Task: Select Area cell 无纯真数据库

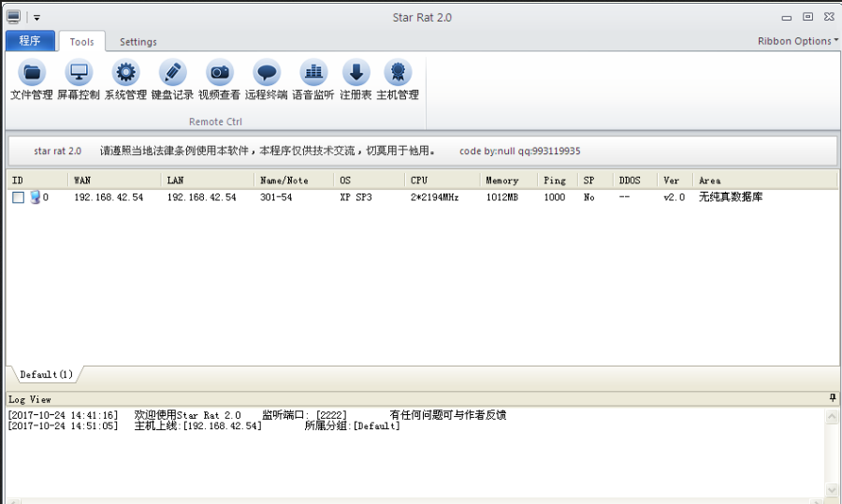Action: click(731, 197)
